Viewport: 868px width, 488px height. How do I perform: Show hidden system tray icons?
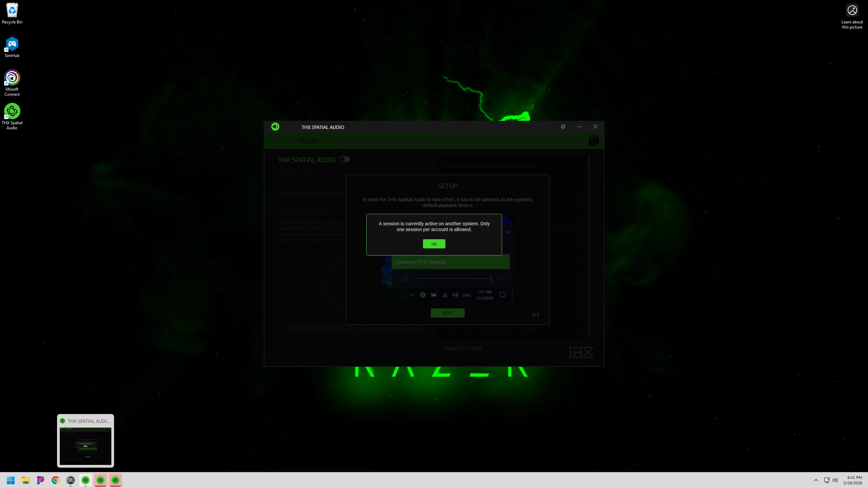click(x=816, y=480)
